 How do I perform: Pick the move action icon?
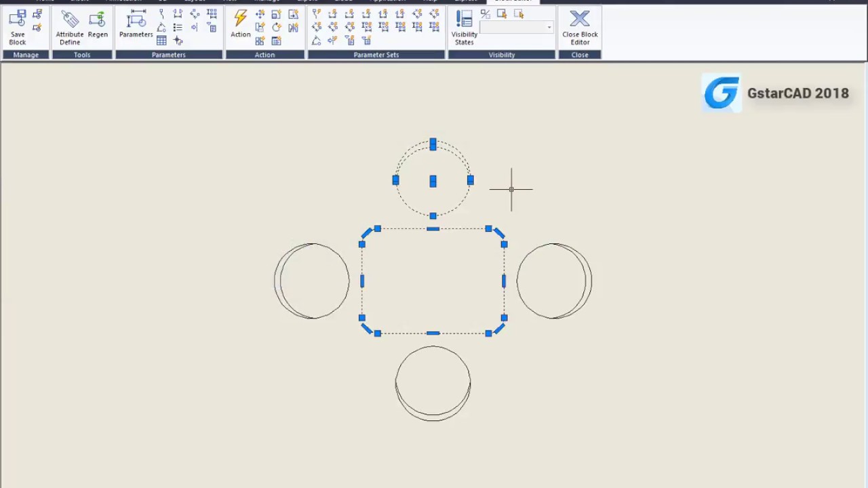(x=260, y=14)
